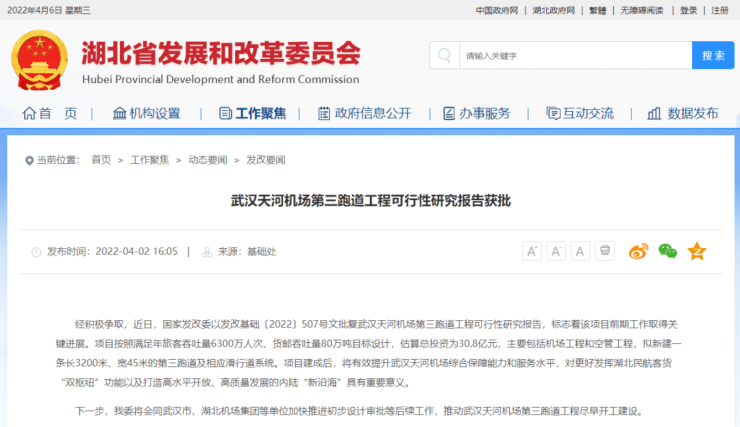Screen dimensions: 740x427
Task: Increase font size with A+ icon
Action: [532, 251]
